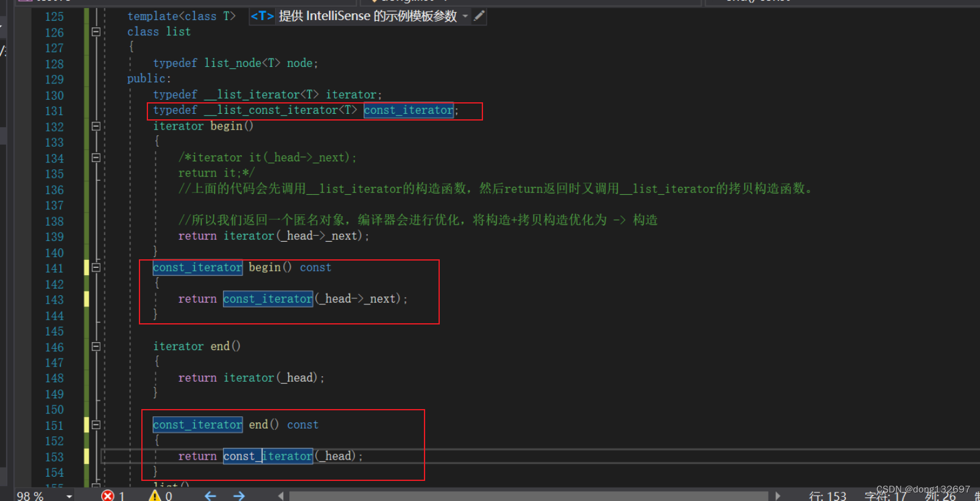Click the horizontal scrollbar right arrow
The image size is (980, 501).
tap(778, 496)
